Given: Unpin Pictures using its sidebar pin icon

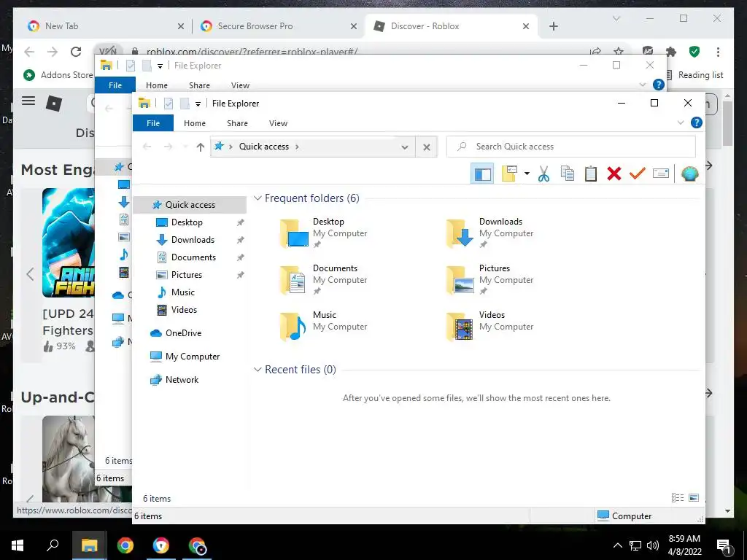Looking at the screenshot, I should click(241, 275).
